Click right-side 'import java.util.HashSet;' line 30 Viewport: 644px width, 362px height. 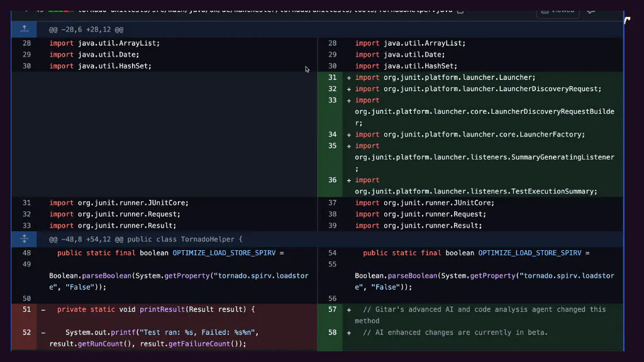406,66
